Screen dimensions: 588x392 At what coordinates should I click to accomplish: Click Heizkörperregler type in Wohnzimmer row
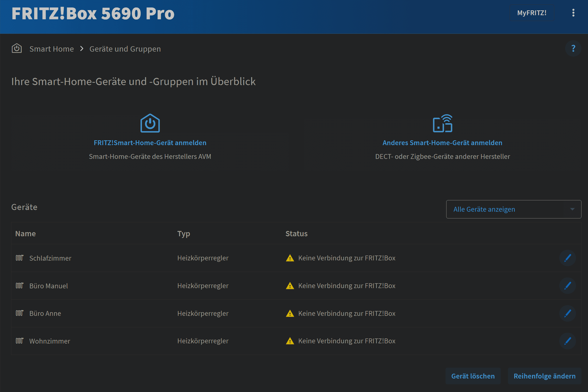coord(203,341)
